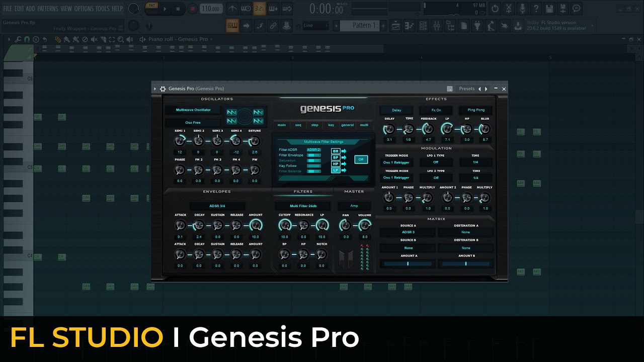
Task: Click the Amount A matrix slider
Action: pos(408,263)
